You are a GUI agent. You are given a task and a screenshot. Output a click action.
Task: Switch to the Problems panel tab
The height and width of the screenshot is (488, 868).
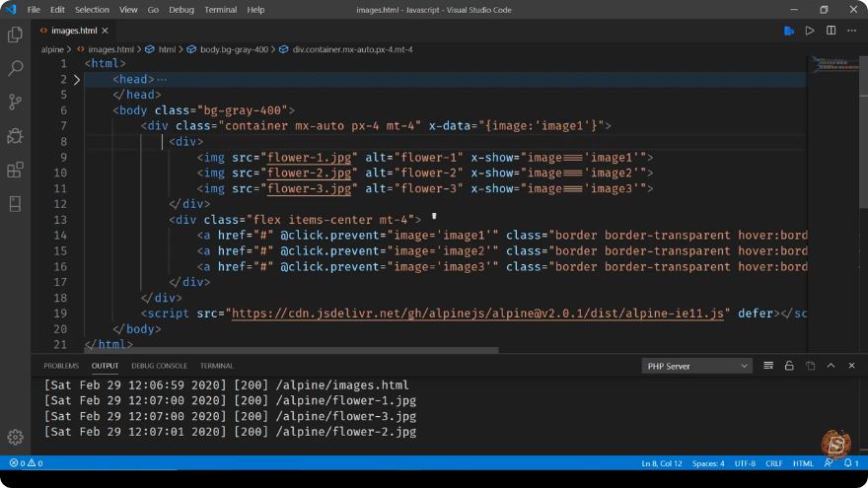[x=61, y=366]
